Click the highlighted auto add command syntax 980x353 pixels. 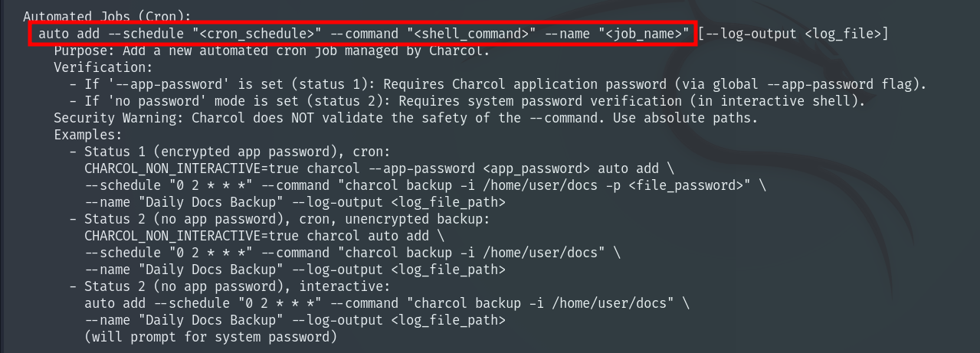point(363,34)
